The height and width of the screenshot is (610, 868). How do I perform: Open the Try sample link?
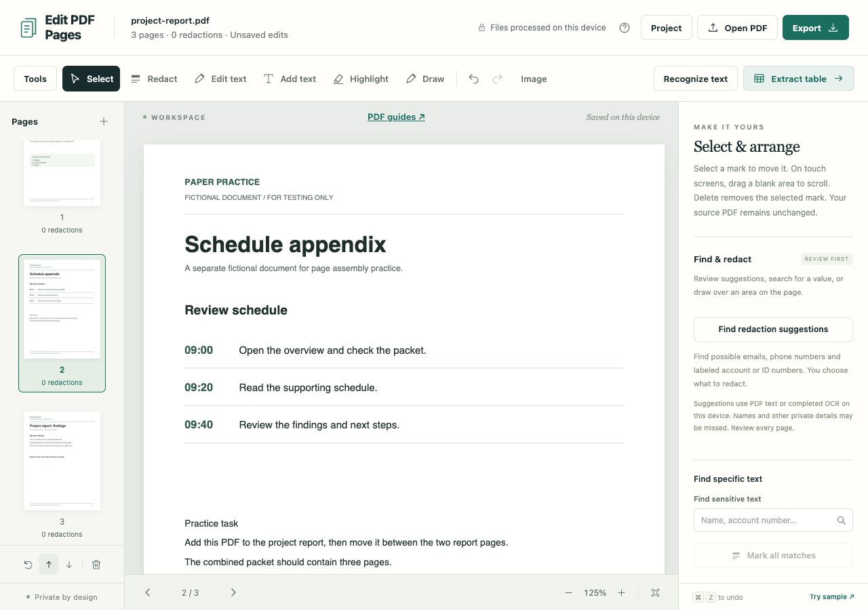click(832, 597)
